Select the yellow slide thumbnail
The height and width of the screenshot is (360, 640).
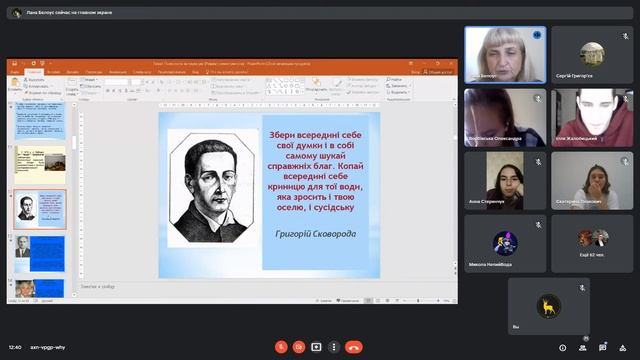point(40,165)
